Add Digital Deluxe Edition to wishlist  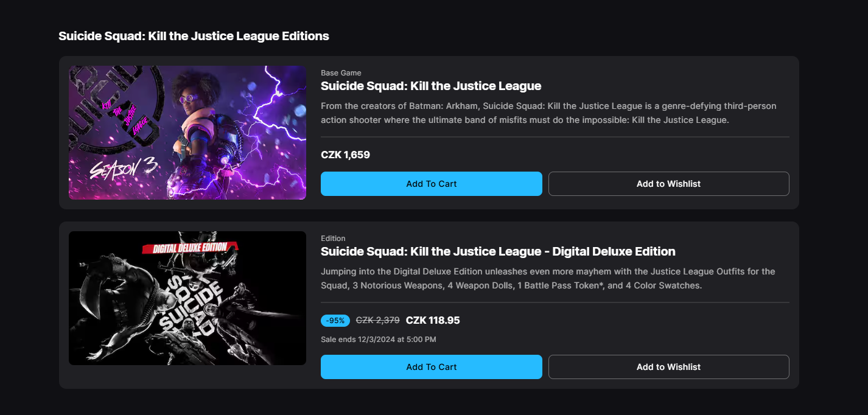point(668,367)
